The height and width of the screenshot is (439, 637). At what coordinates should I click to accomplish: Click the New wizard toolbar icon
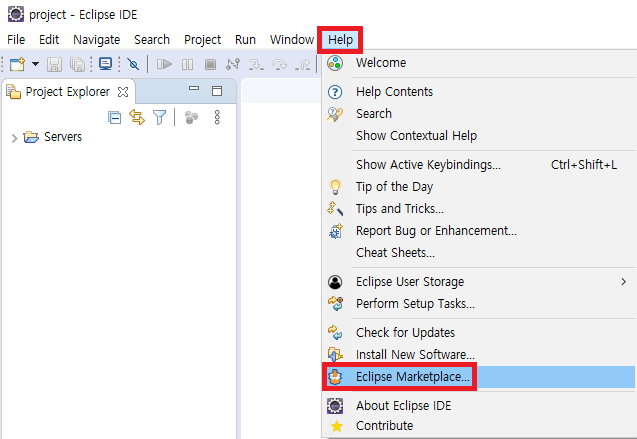[17, 64]
